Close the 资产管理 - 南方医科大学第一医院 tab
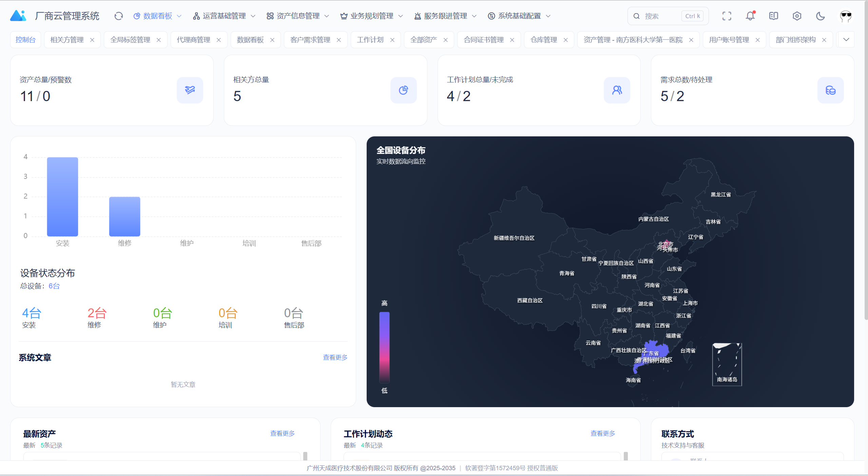The height and width of the screenshot is (476, 868). (x=691, y=40)
